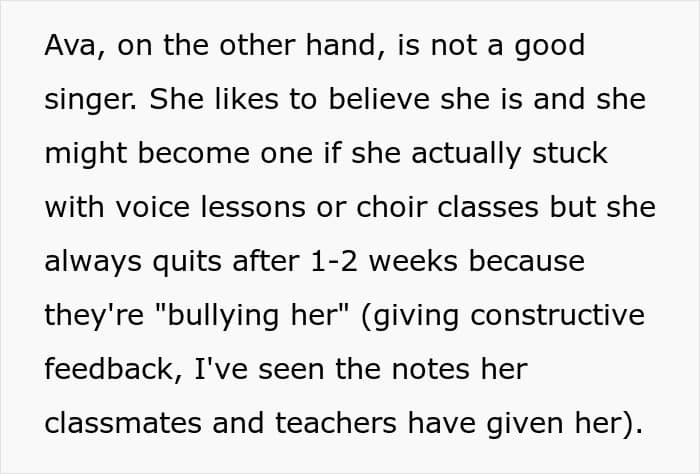Click the text "1-2 weeks"
The height and width of the screenshot is (474, 700).
tap(383, 262)
